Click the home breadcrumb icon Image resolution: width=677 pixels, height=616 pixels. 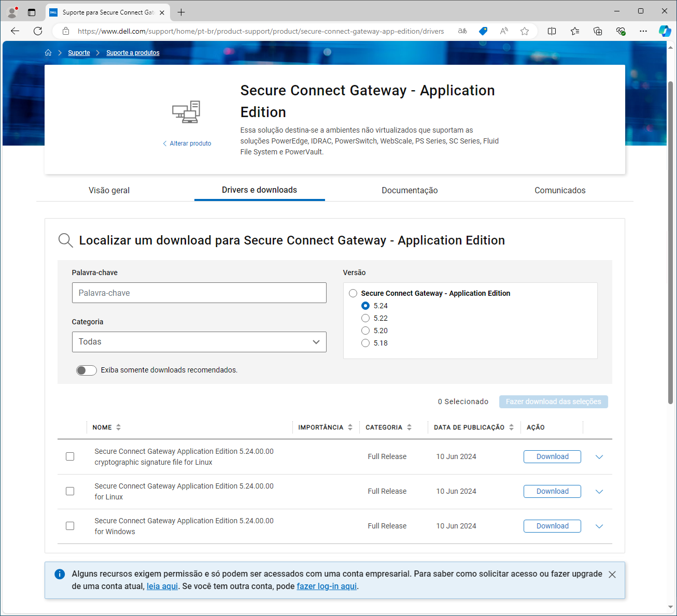48,52
